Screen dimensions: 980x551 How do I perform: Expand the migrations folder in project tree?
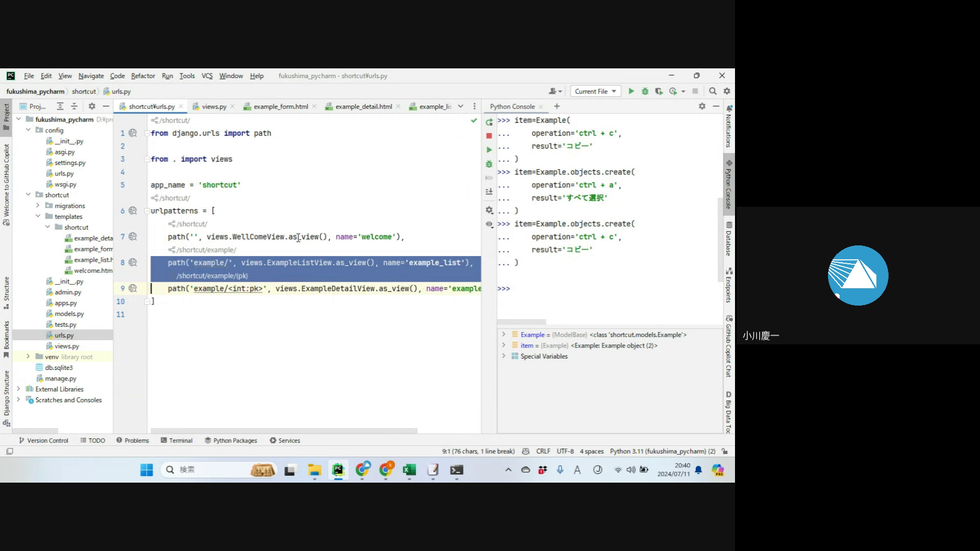38,206
